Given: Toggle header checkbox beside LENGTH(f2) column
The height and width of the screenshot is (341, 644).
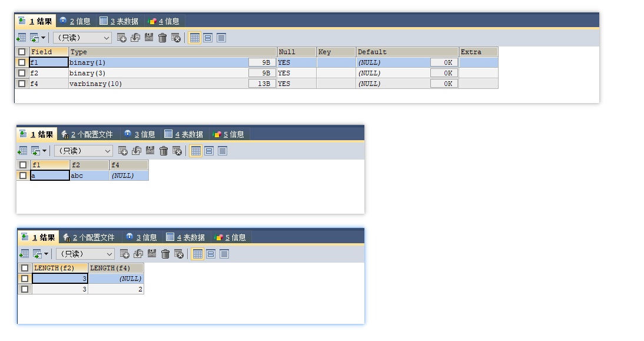Looking at the screenshot, I should point(25,268).
